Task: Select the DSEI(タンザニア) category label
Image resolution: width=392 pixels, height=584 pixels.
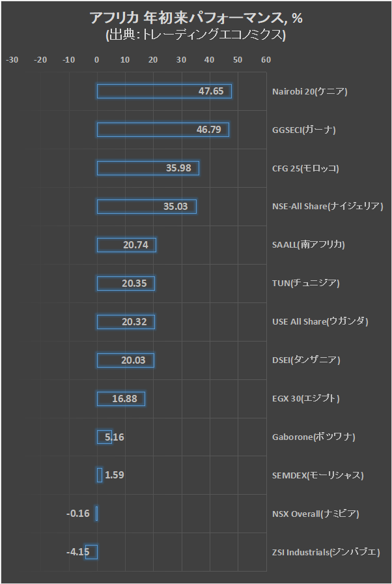Action: pos(306,360)
